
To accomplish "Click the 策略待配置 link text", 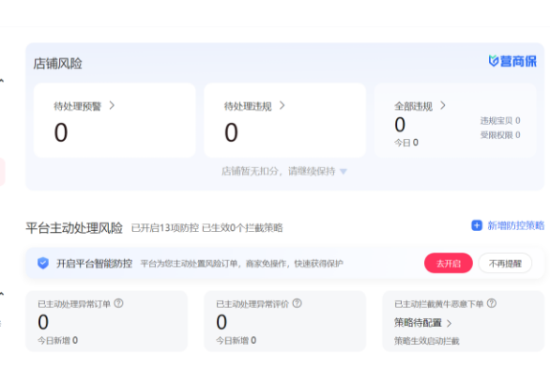I will (x=417, y=323).
